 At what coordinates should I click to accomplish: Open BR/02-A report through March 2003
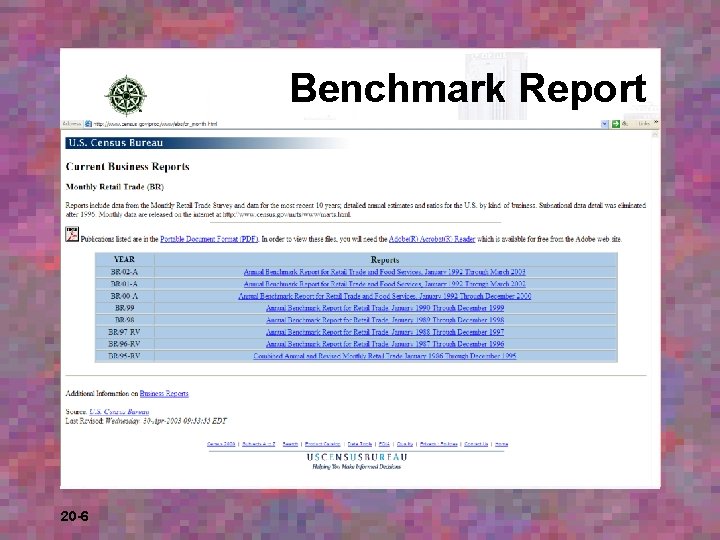[384, 272]
